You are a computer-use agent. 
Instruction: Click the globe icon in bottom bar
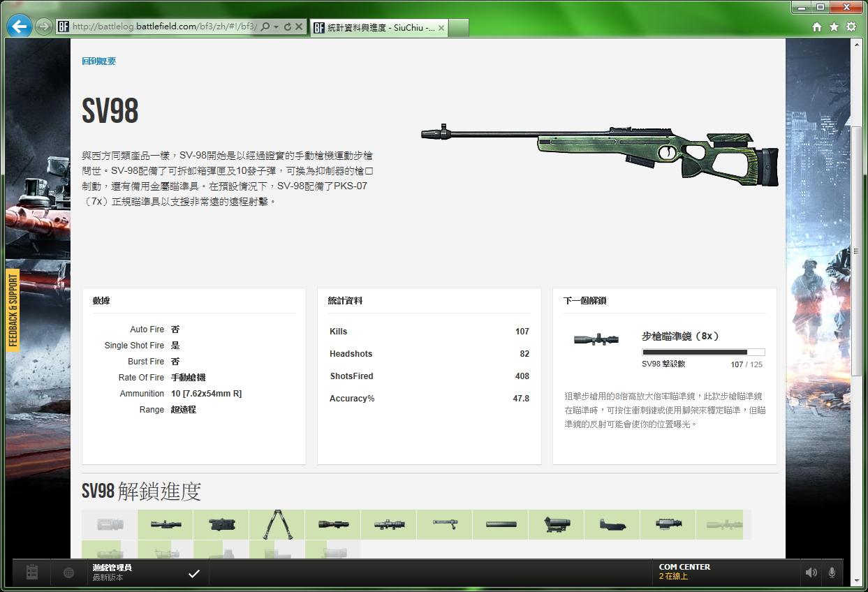(x=68, y=572)
